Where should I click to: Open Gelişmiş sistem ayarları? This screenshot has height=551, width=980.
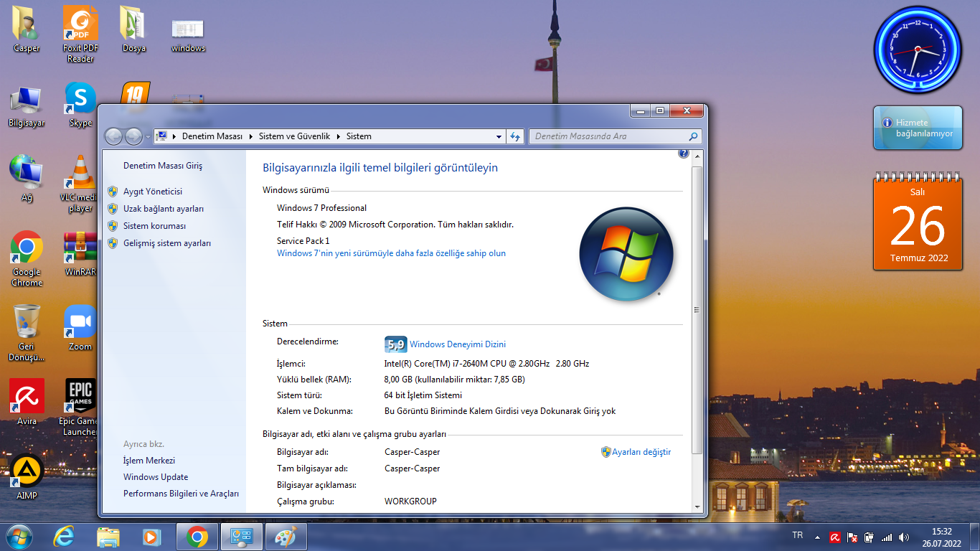coord(167,243)
